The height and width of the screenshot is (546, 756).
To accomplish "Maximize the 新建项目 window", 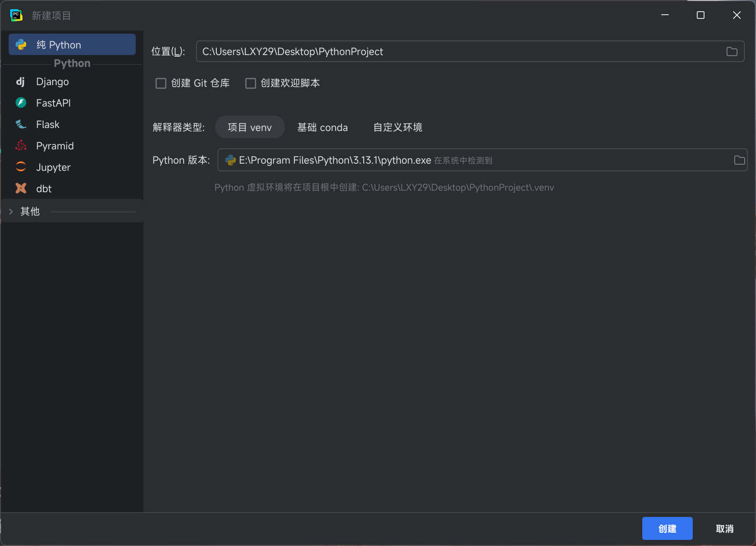I will [700, 15].
